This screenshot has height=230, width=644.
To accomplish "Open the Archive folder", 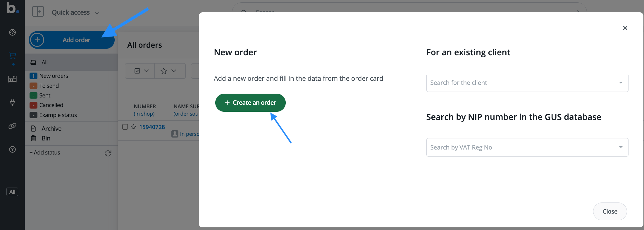I will click(x=51, y=129).
